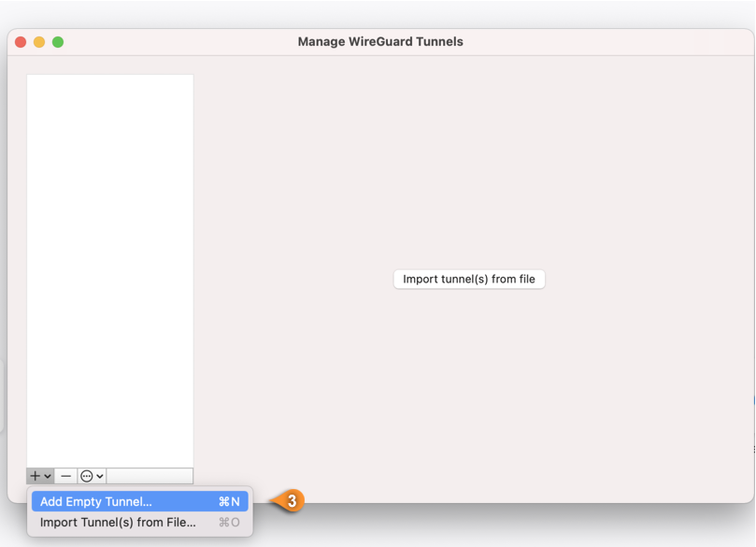Viewport: 756px width, 547px height.
Task: Click the Import tunnel(s) from file button
Action: 469,280
